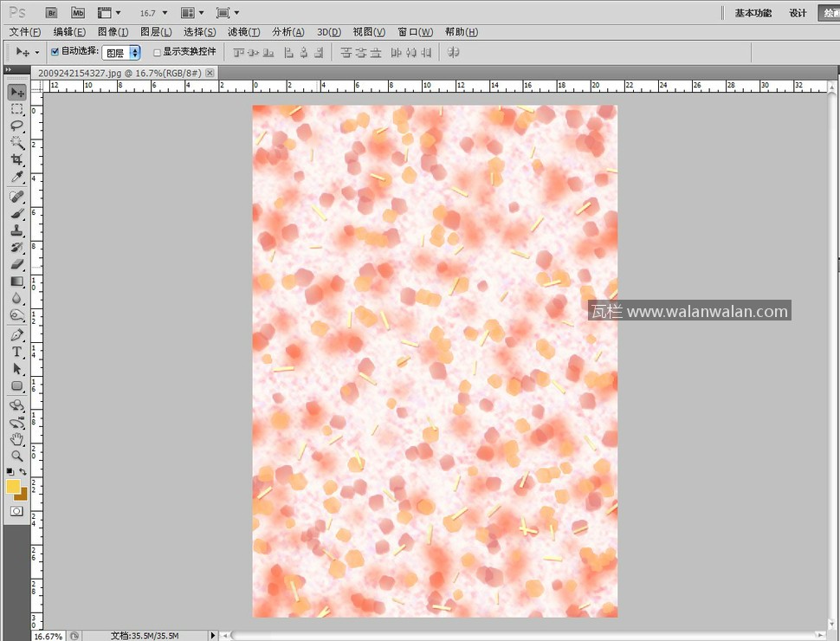Toggle the 自动选择 checkbox
The height and width of the screenshot is (641, 840).
[55, 52]
